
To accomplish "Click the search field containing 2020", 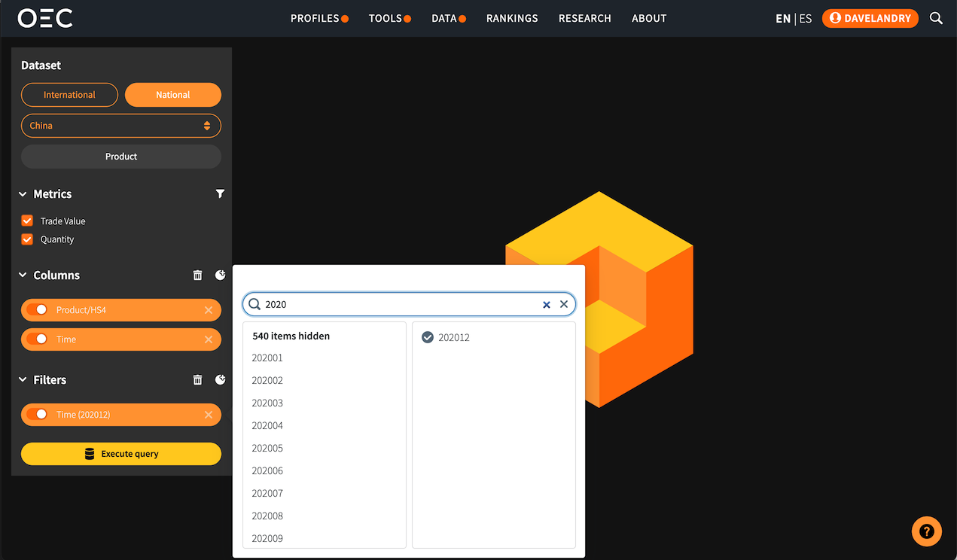I will (409, 304).
